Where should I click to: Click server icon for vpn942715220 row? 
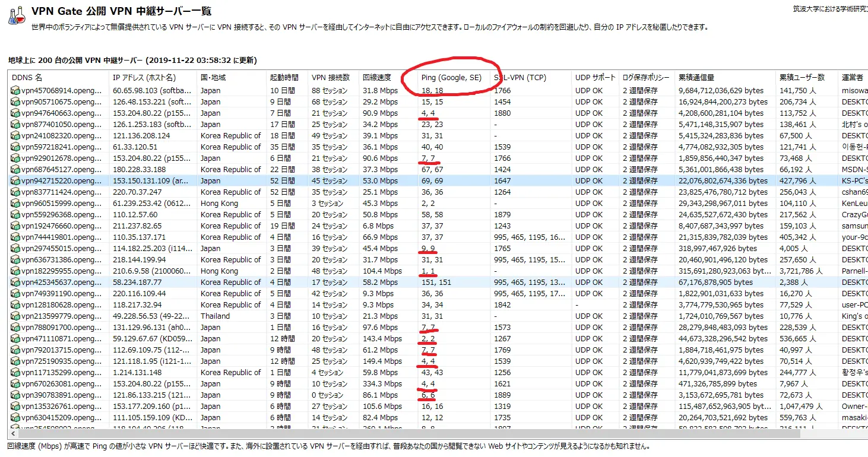pos(15,181)
